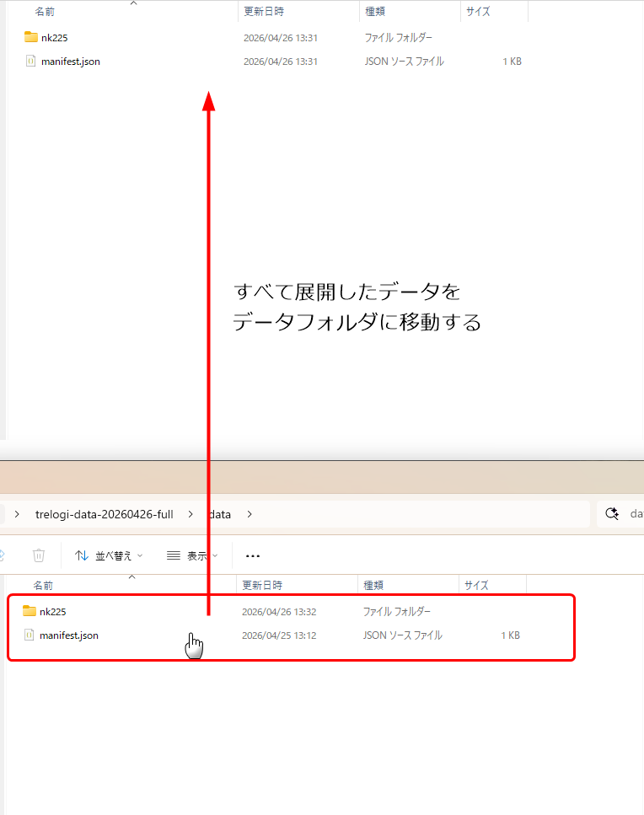The height and width of the screenshot is (815, 644).
Task: Open the three-dot more options menu
Action: coord(253,555)
